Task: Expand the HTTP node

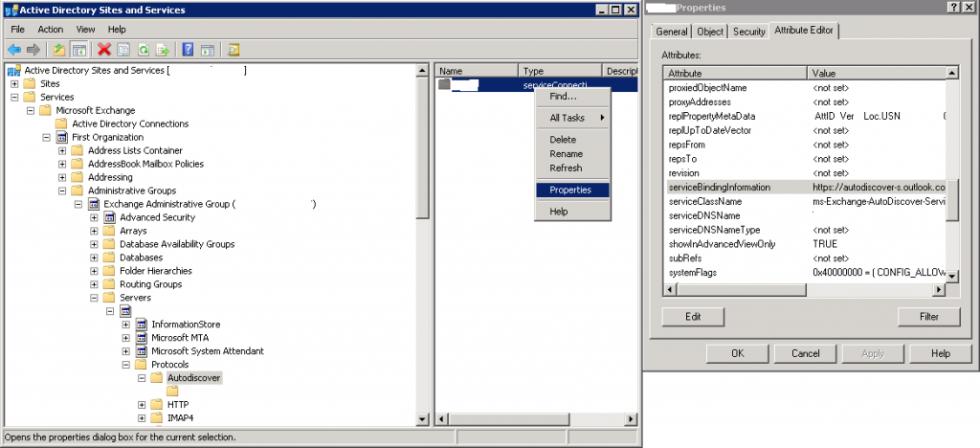Action: (x=142, y=405)
